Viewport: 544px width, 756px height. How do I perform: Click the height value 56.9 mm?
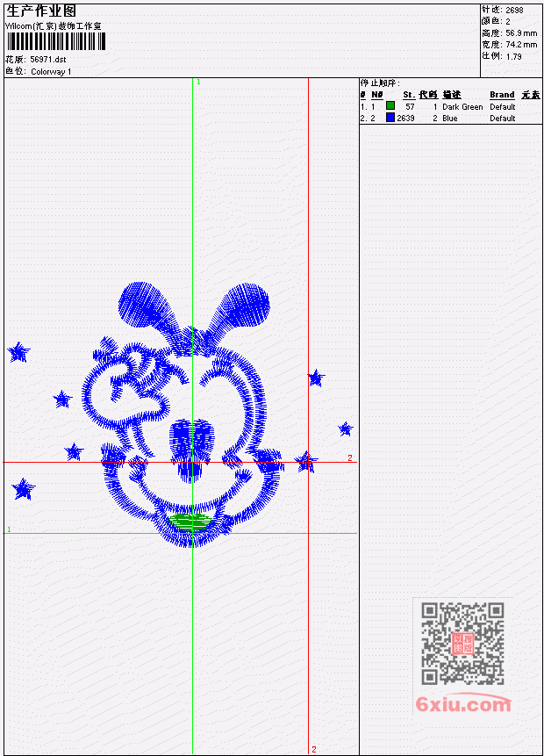click(521, 33)
